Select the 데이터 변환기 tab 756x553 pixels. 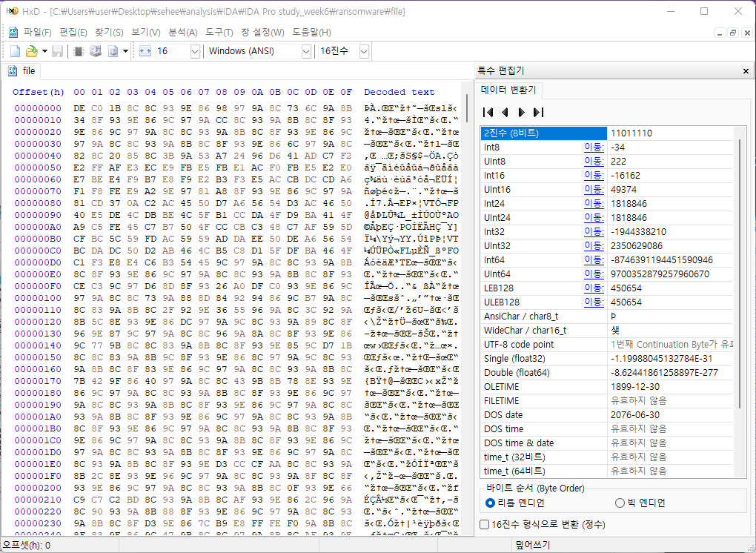point(508,90)
